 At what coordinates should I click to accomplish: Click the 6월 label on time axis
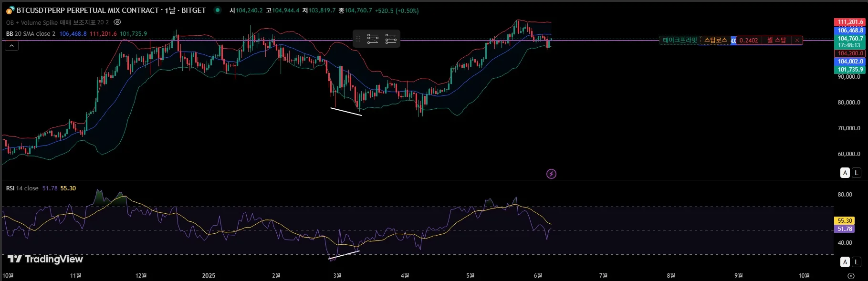538,276
